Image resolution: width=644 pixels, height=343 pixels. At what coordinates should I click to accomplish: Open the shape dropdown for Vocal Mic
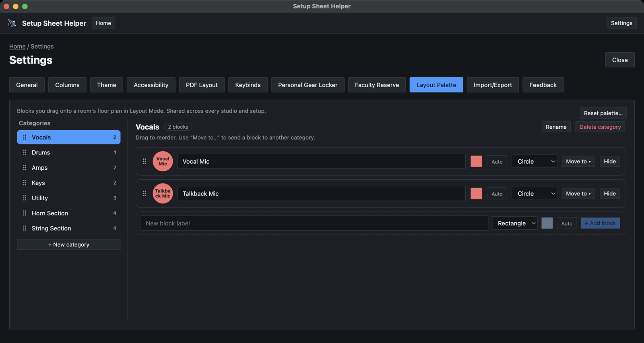(535, 161)
